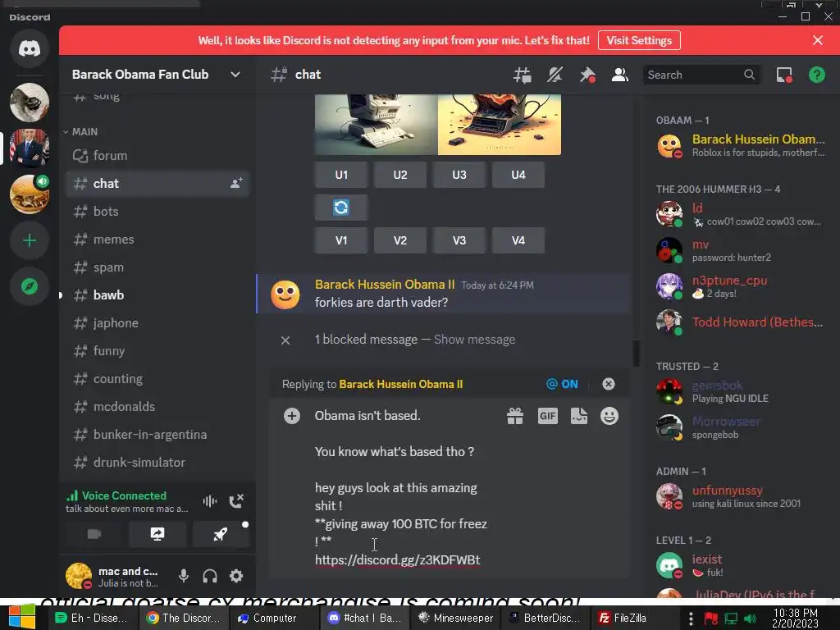This screenshot has width=840, height=630.
Task: Open User Settings gear
Action: tap(236, 576)
